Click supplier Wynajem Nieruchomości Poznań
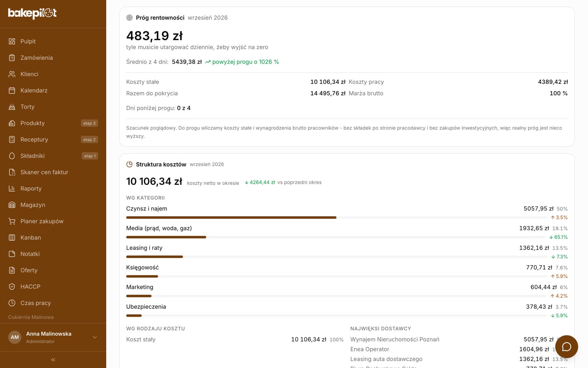This screenshot has height=368, width=588. (395, 339)
